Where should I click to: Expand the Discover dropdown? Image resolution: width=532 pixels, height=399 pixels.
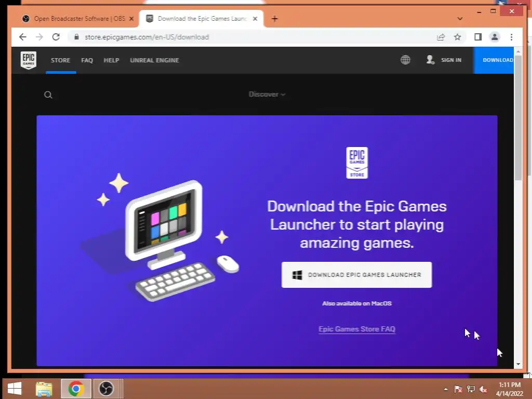(x=267, y=95)
